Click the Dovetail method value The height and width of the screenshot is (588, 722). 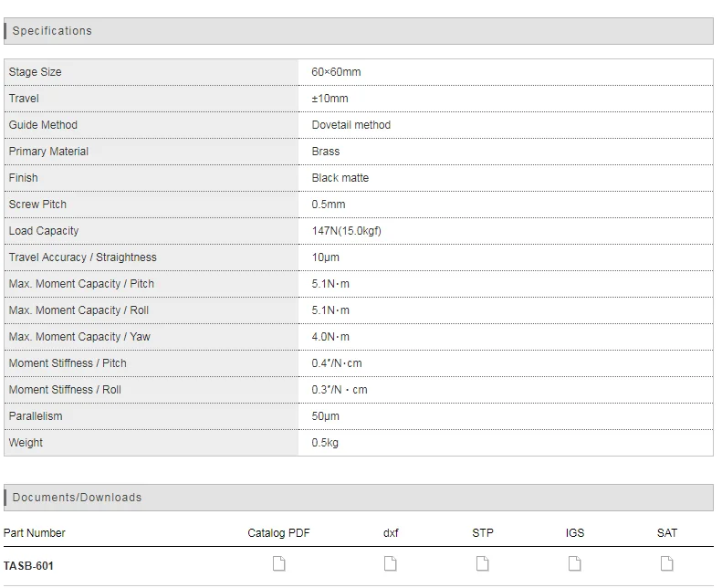click(x=351, y=125)
